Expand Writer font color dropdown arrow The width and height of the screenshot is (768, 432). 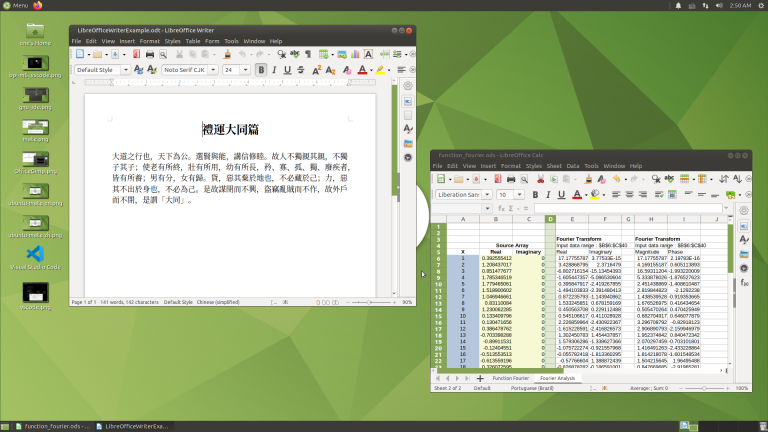tap(371, 70)
